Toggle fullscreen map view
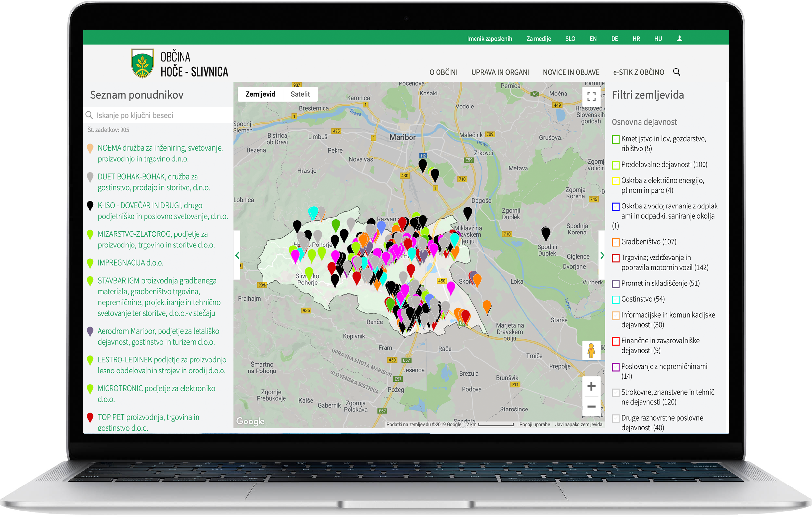Screen dimensions: 812x517 [591, 97]
